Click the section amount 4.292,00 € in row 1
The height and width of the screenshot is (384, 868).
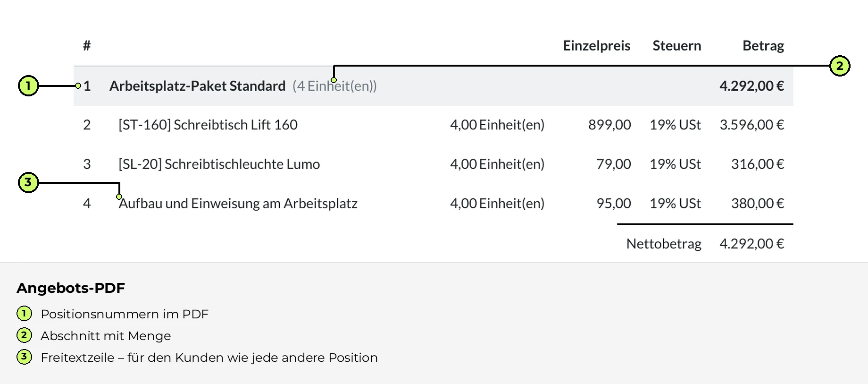(x=751, y=86)
